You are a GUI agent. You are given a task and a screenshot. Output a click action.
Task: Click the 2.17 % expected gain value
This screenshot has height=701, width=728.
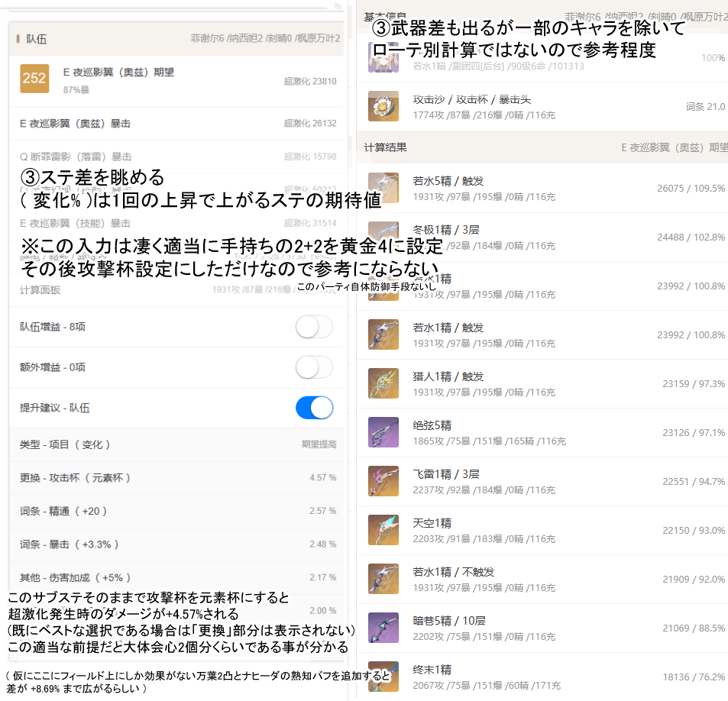coord(323,577)
